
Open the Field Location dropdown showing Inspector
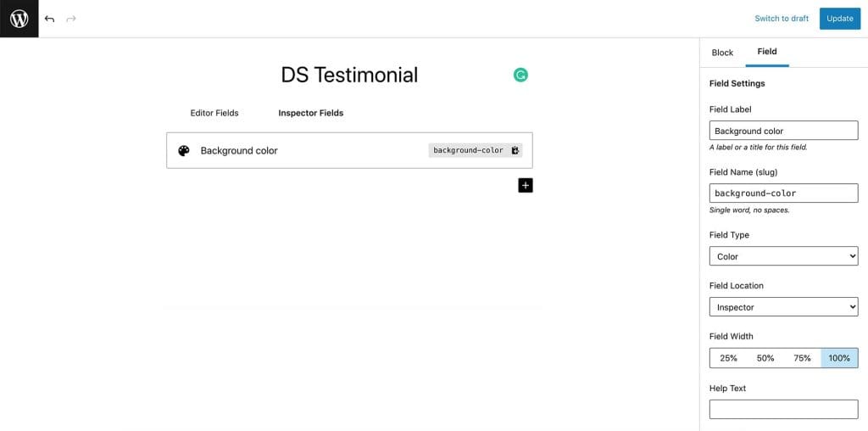click(x=783, y=307)
